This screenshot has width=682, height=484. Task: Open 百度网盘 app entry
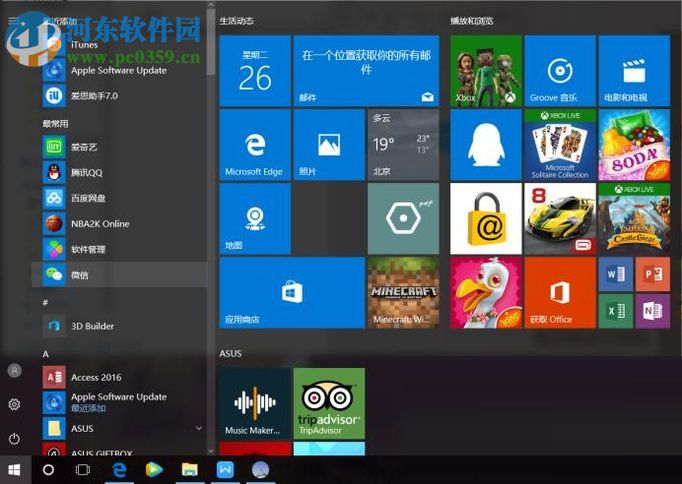(x=120, y=198)
